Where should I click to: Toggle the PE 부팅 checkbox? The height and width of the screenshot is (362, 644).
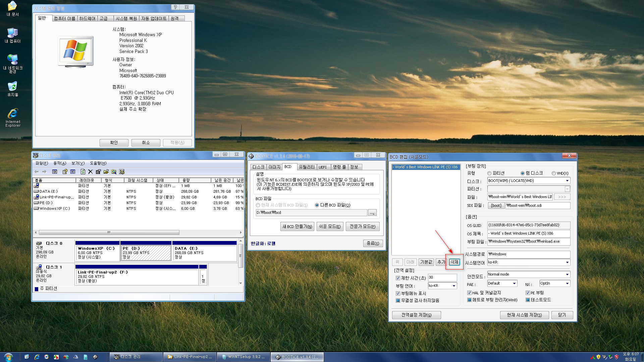[528, 293]
